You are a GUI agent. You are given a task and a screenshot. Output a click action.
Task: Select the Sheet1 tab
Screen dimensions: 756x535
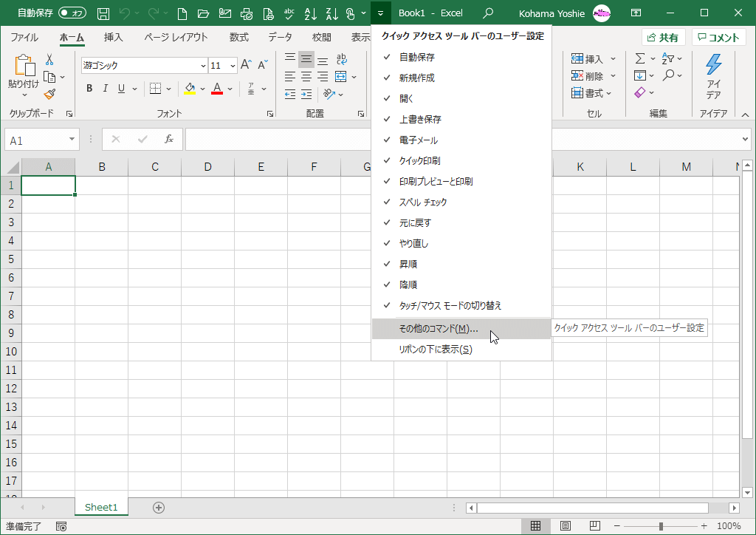[x=101, y=507]
